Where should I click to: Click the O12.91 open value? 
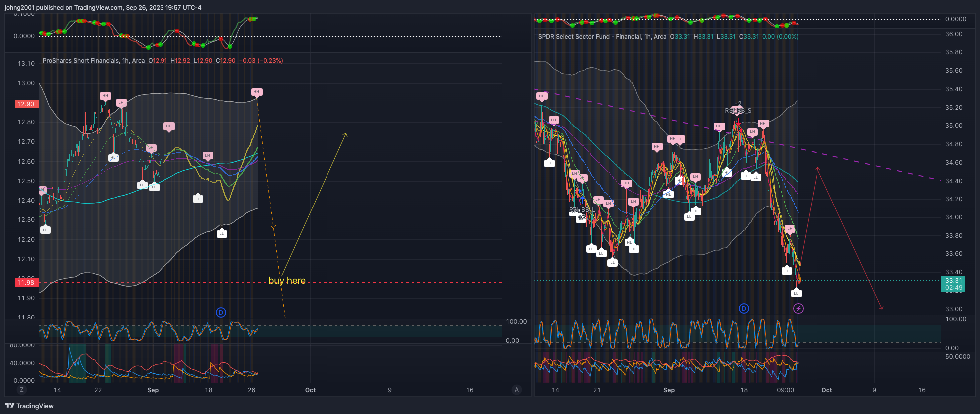click(158, 61)
